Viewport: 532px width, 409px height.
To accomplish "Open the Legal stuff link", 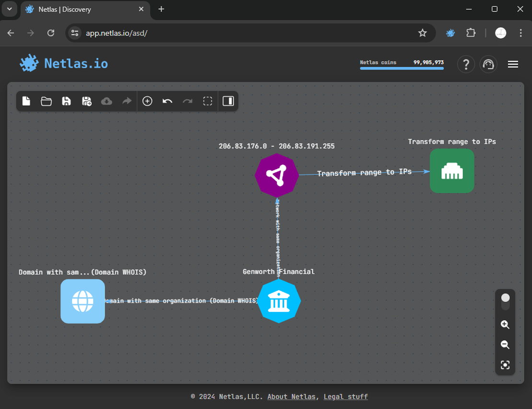I will coord(346,396).
